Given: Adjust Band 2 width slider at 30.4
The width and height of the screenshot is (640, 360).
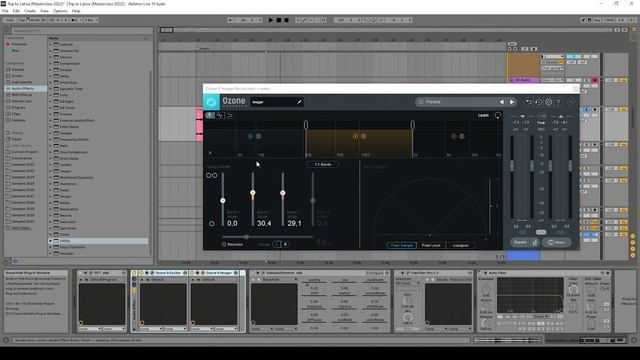Looking at the screenshot, I should 253,193.
